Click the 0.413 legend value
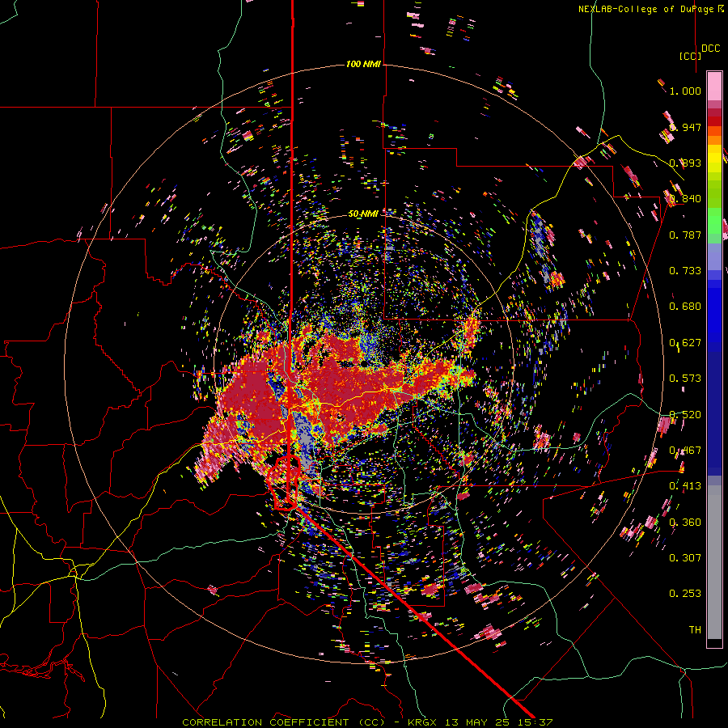Screen dimensions: 728x728 [x=685, y=486]
